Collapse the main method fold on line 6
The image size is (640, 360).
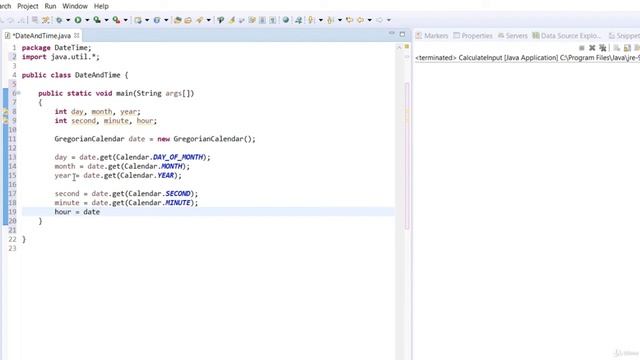[18, 93]
